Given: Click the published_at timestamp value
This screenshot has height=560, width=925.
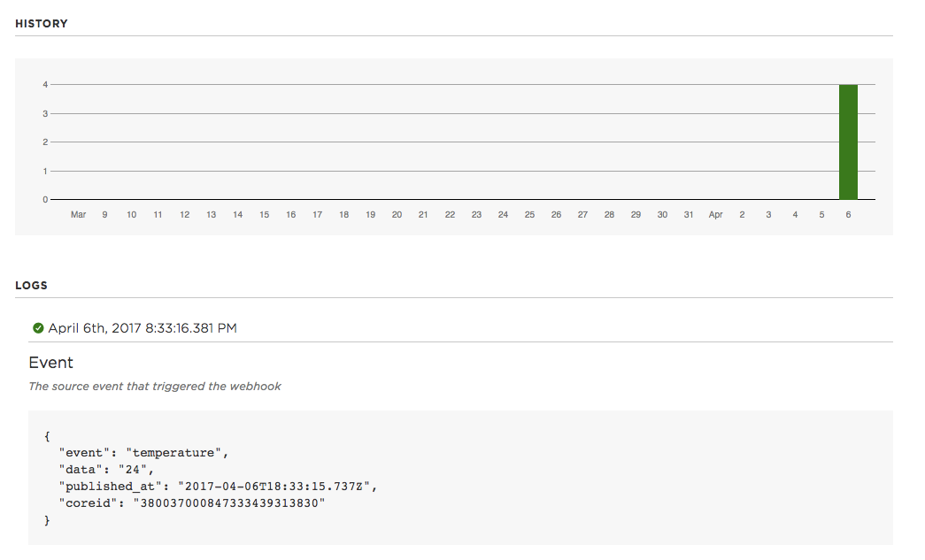Looking at the screenshot, I should pyautogui.click(x=281, y=487).
